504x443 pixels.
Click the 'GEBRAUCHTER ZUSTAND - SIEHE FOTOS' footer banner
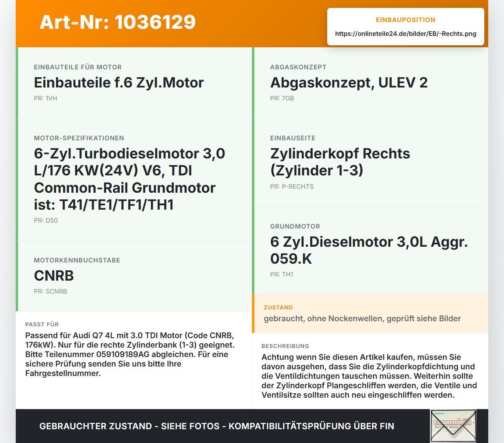click(x=217, y=426)
